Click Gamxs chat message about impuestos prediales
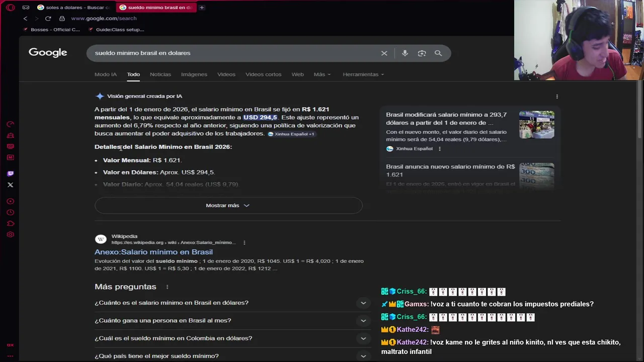 [x=487, y=304]
